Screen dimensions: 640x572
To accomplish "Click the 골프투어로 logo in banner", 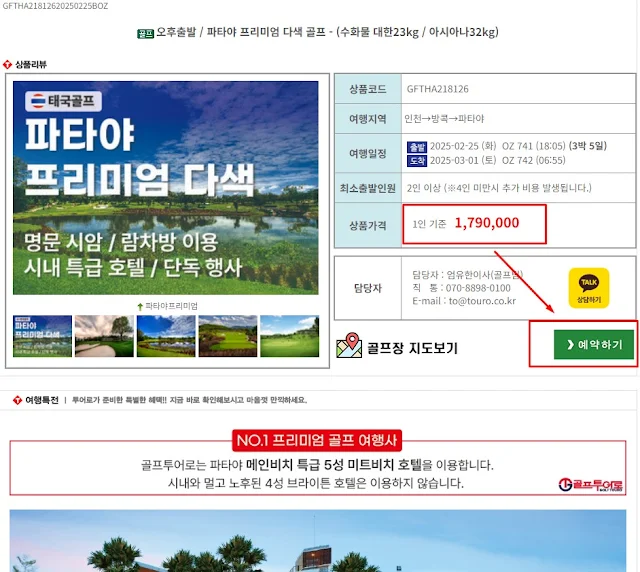I will [591, 485].
